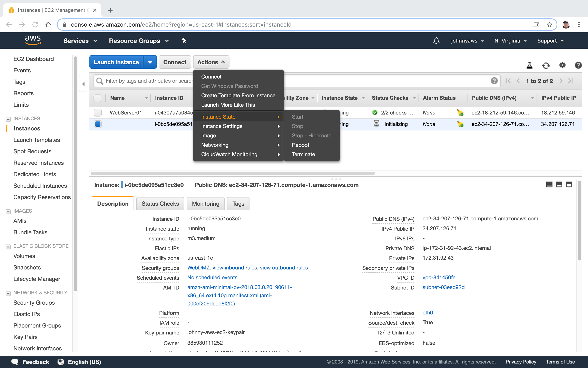Open table settings gear icon
The height and width of the screenshot is (368, 588).
pos(562,65)
